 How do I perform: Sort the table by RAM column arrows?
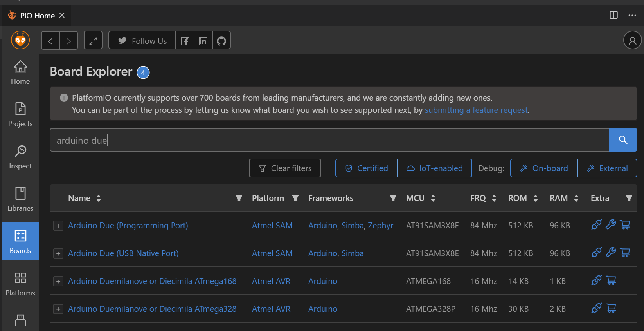[576, 198]
